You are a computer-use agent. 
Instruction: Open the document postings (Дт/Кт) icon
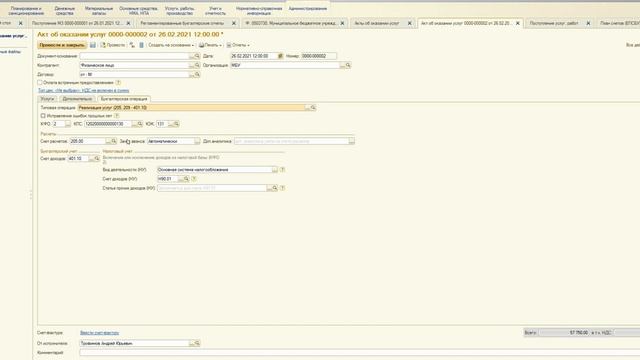(x=132, y=45)
